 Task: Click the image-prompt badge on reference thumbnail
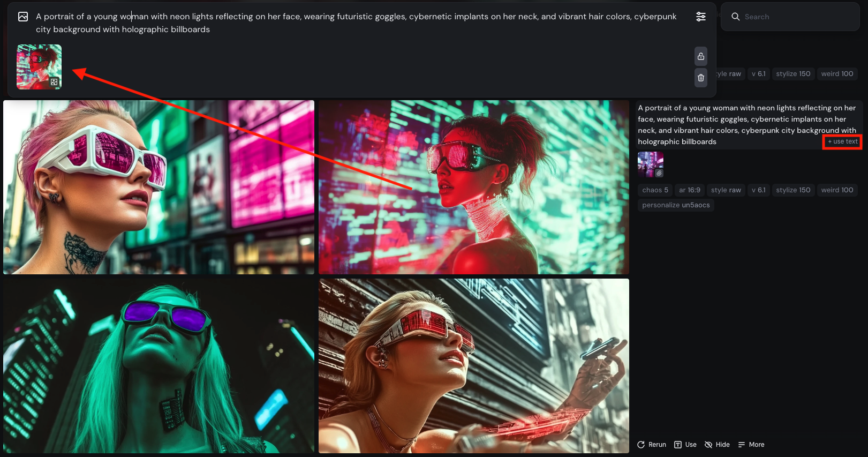54,82
